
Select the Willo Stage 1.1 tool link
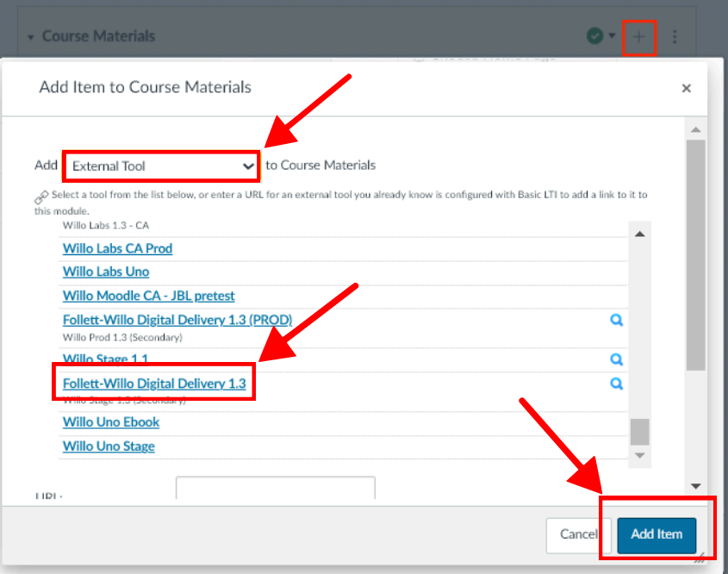click(105, 359)
